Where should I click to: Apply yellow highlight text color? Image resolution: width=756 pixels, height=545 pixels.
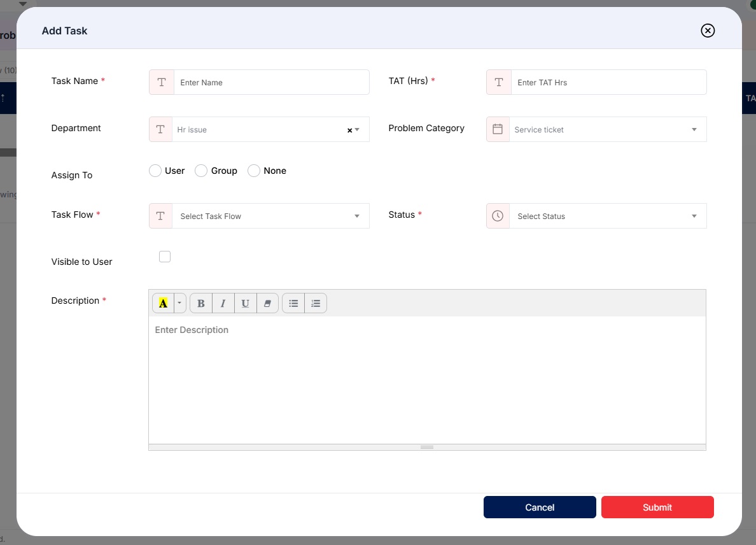click(x=163, y=303)
